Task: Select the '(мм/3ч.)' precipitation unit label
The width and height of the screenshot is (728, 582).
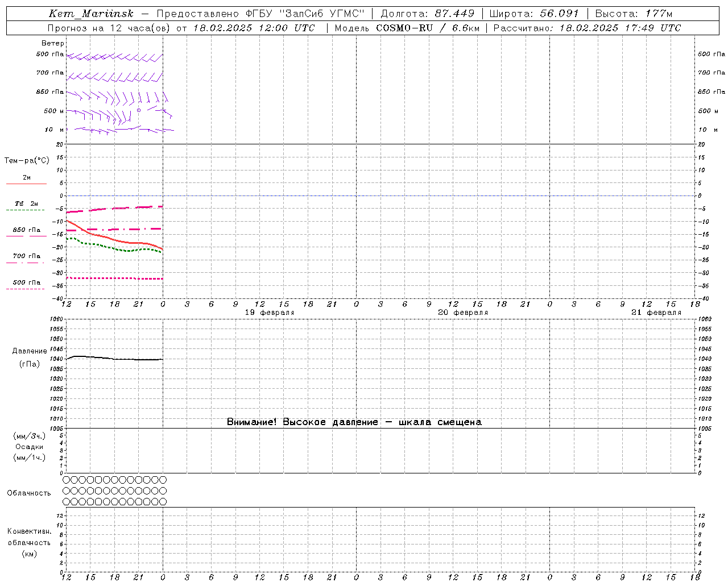Action: (x=30, y=436)
